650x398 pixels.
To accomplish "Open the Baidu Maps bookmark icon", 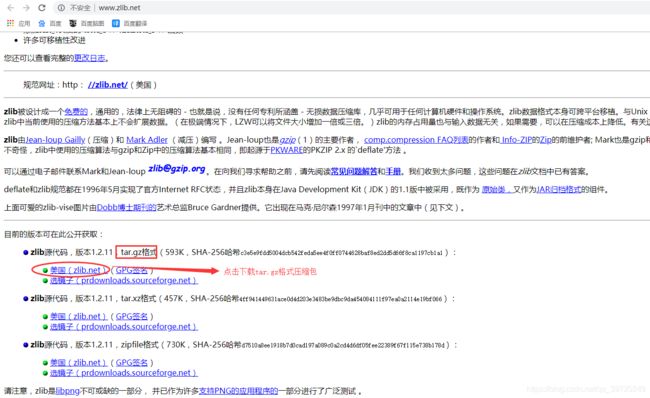I will [x=73, y=23].
